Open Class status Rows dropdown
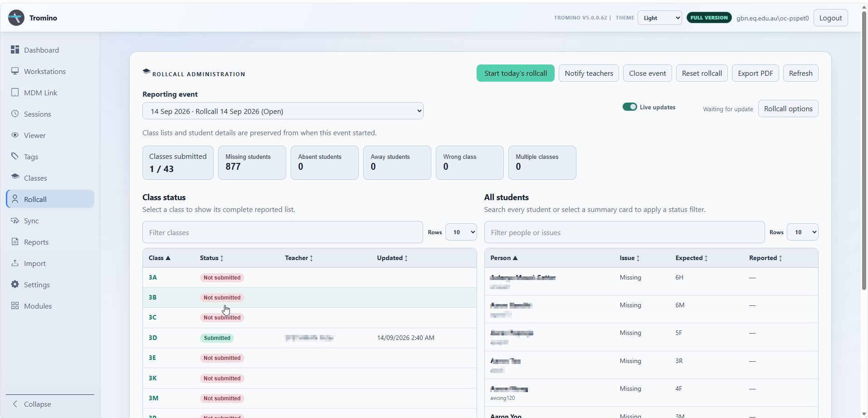Viewport: 868px width, 418px height. [x=461, y=232]
